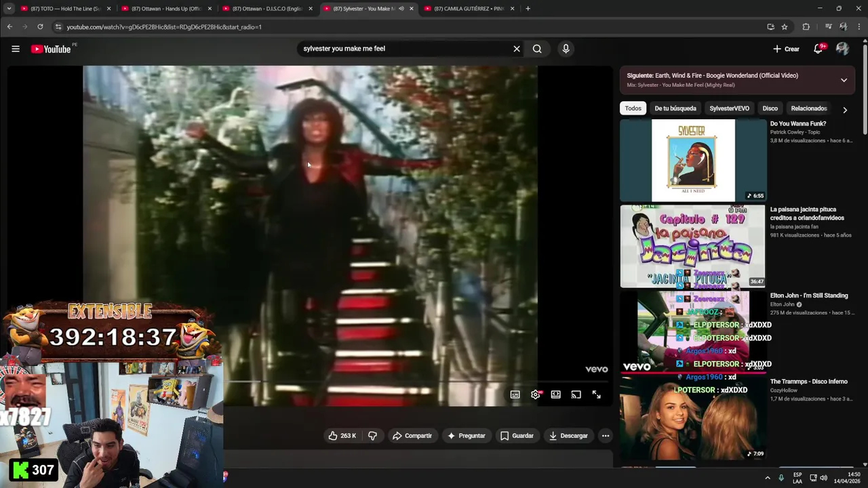Start voice search with the microphone
868x488 pixels.
click(x=566, y=49)
